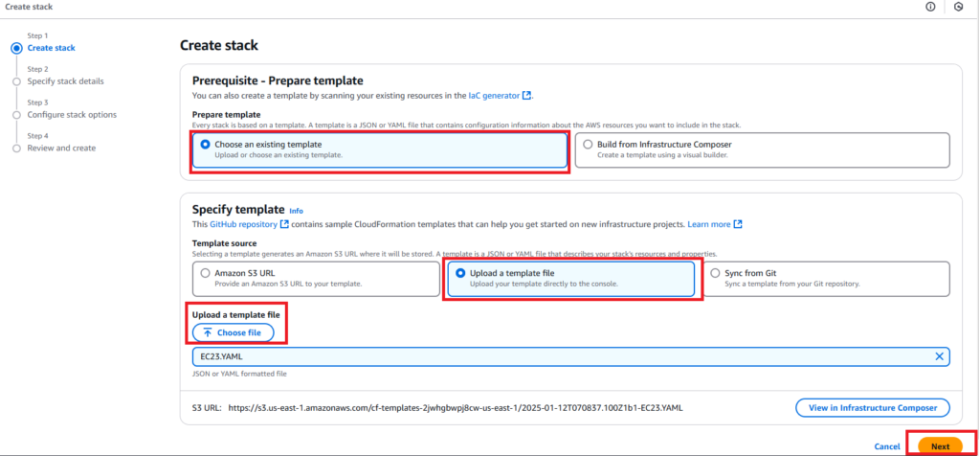Click the Step 1 Create stack indicator circle
This screenshot has width=980, height=456.
(16, 48)
